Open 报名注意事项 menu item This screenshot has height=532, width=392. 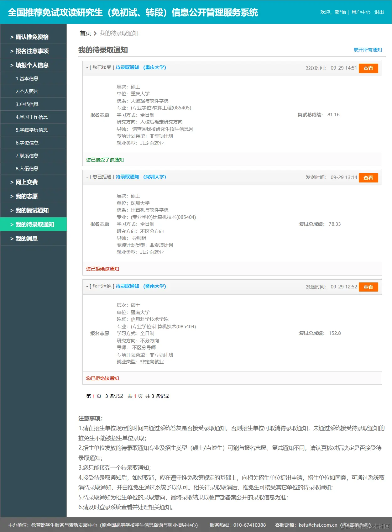coord(33,51)
